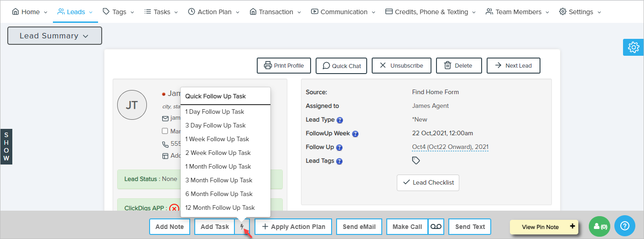Click help icon next to FollowUp Week
The width and height of the screenshot is (644, 239).
(355, 134)
